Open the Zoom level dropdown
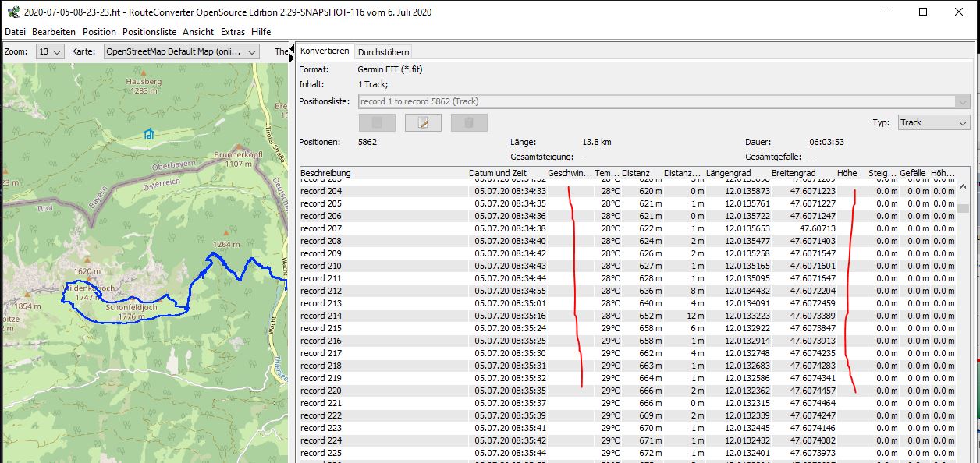The height and width of the screenshot is (463, 980). click(50, 51)
